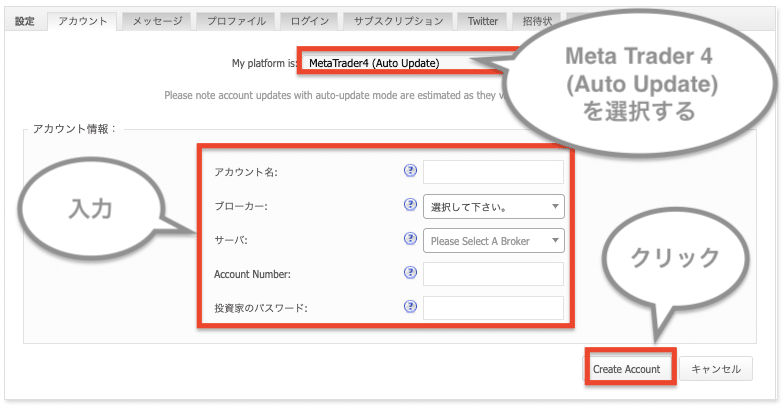Switch to the サブスクリプション tab
The image size is (783, 408).
click(x=398, y=21)
